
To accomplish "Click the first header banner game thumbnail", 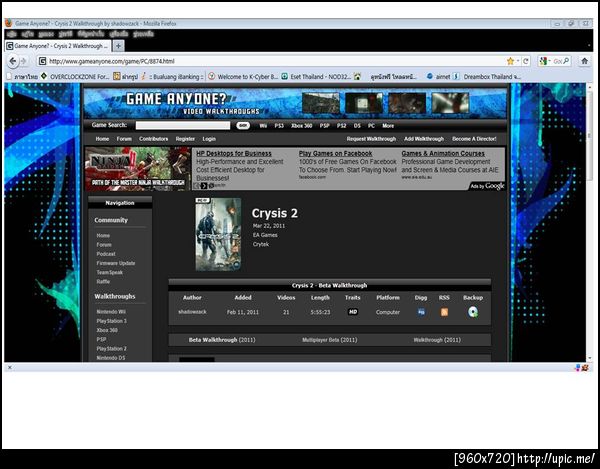I will point(321,103).
